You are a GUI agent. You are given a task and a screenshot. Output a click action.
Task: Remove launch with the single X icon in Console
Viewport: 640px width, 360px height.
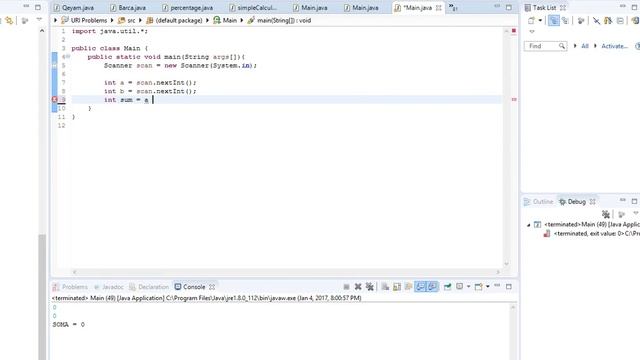(x=358, y=287)
